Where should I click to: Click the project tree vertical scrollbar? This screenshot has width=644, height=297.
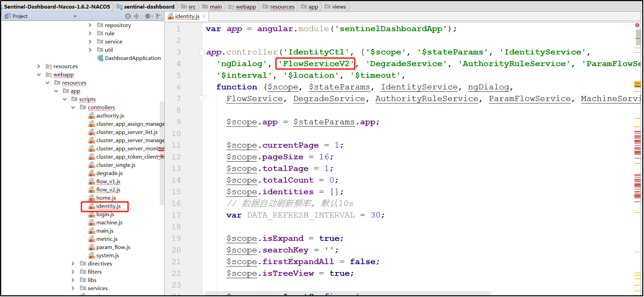point(162,153)
